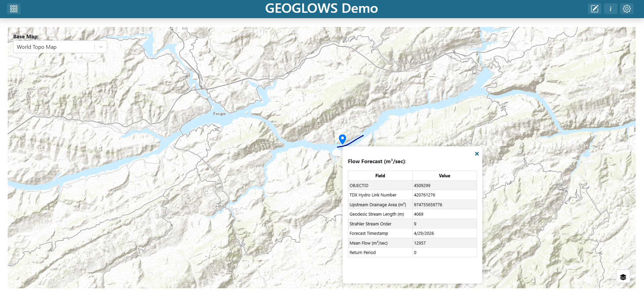Screen dimensions: 644x293
Task: Open the settings gear icon
Action: tap(627, 9)
